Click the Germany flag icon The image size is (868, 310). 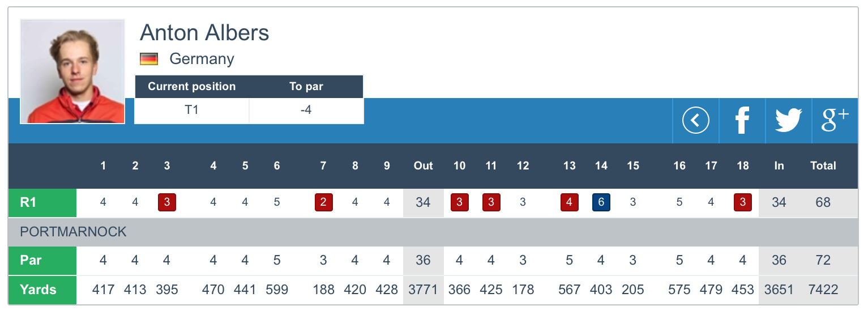click(149, 59)
